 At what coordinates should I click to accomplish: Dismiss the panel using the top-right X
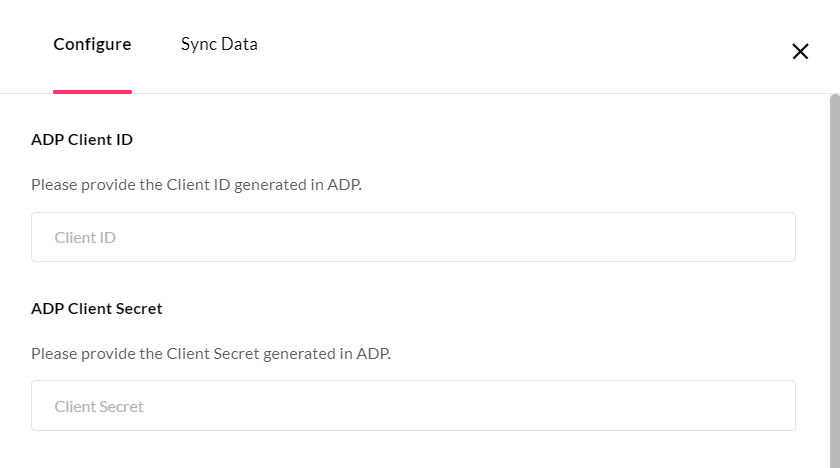click(800, 52)
